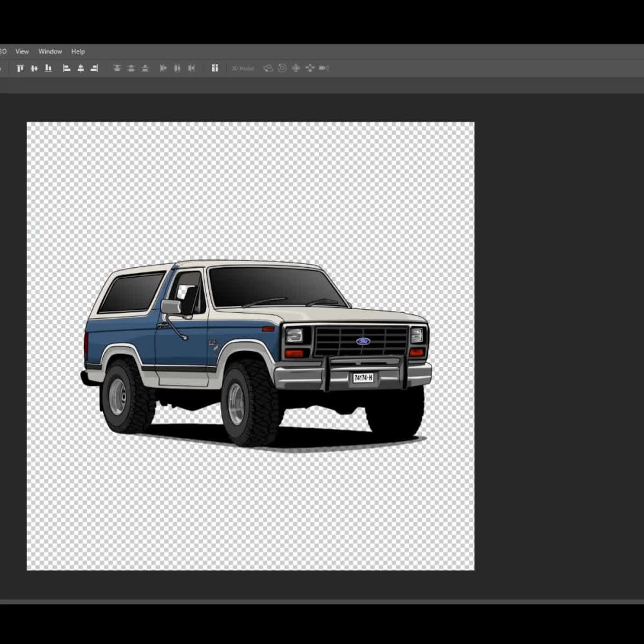644x644 pixels.
Task: Click Distribute top edges icon
Action: pos(117,68)
